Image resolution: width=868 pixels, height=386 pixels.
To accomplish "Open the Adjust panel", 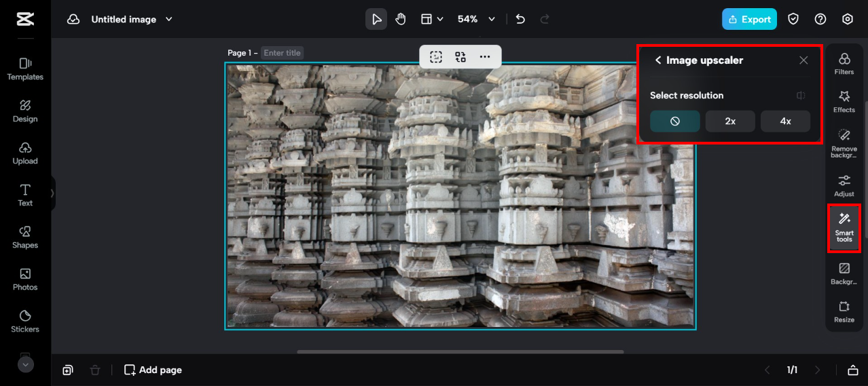I will point(844,185).
